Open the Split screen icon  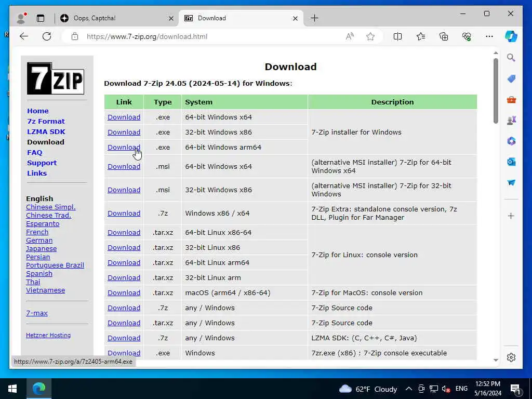point(397,36)
